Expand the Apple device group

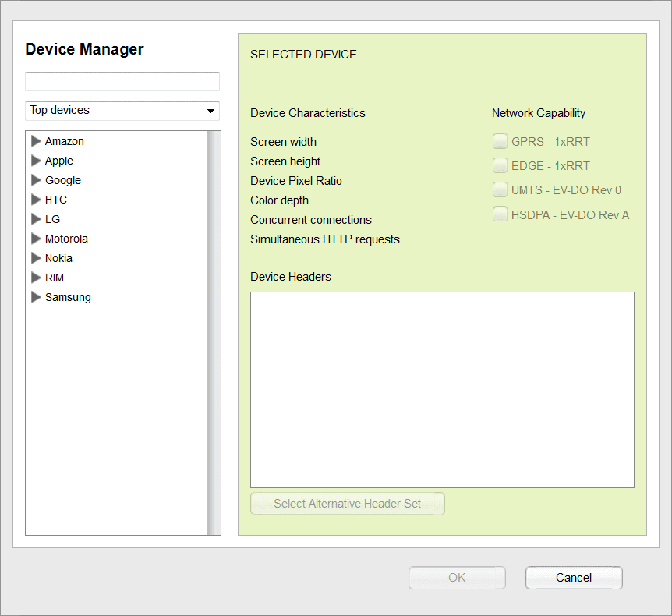tap(36, 161)
